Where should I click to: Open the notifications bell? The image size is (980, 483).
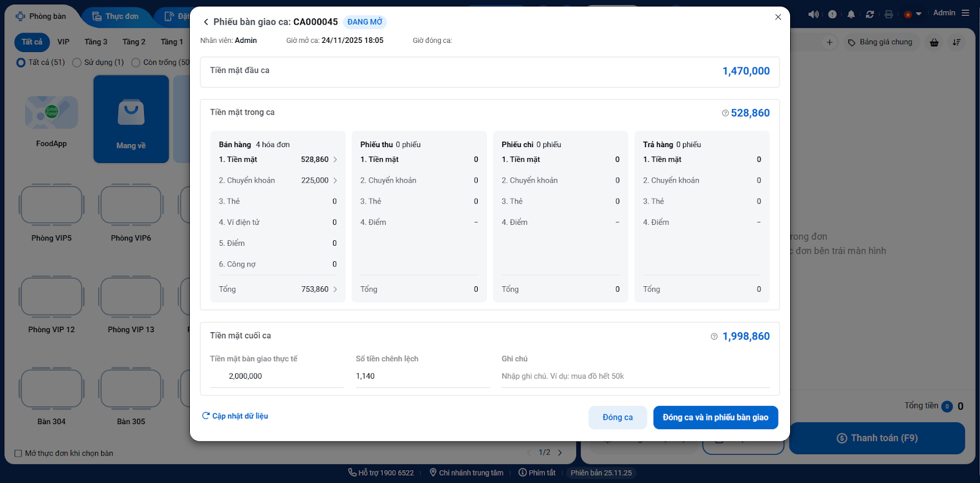pyautogui.click(x=851, y=14)
